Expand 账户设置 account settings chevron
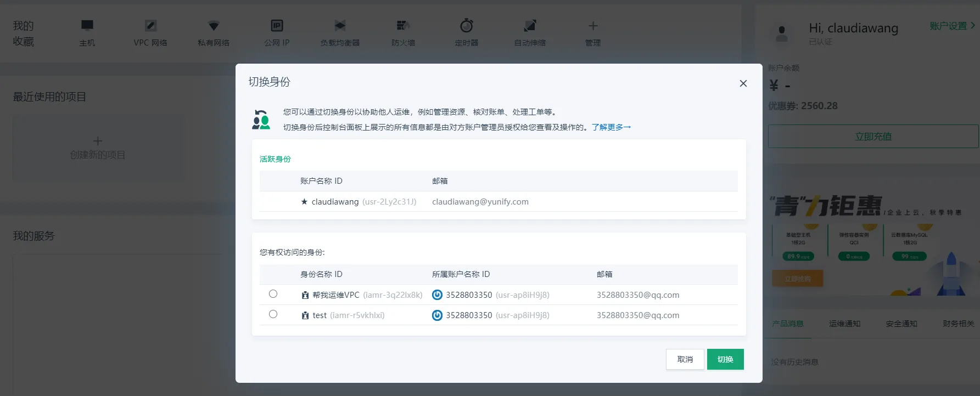This screenshot has height=396, width=980. [972, 26]
